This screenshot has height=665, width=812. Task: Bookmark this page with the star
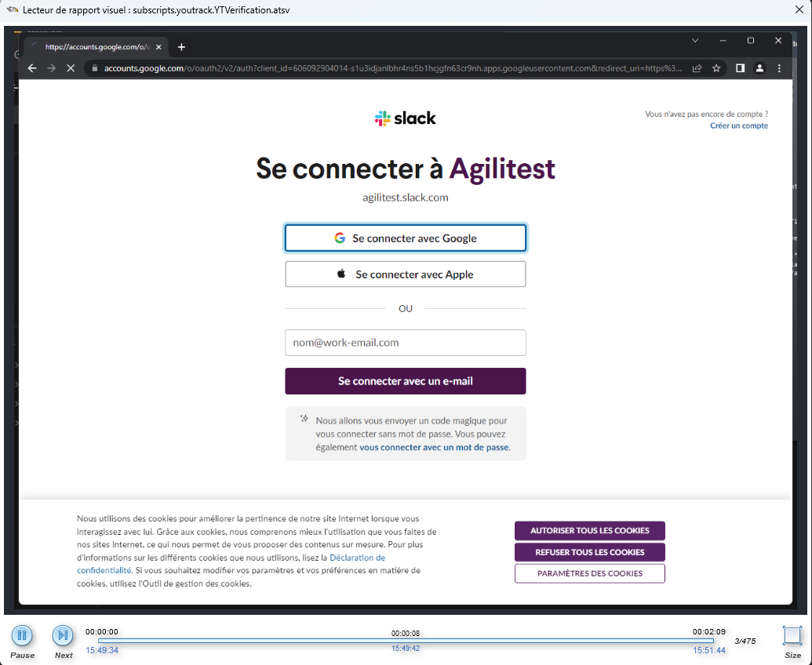(716, 68)
